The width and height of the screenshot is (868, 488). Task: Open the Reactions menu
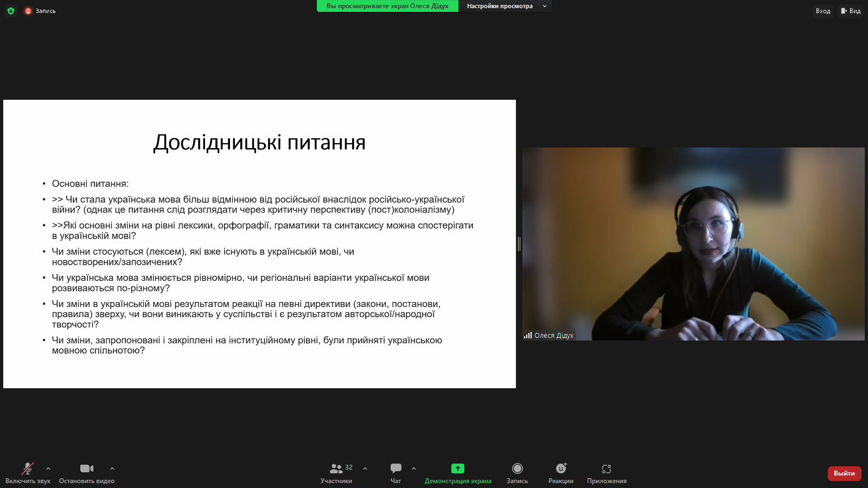coord(561,473)
